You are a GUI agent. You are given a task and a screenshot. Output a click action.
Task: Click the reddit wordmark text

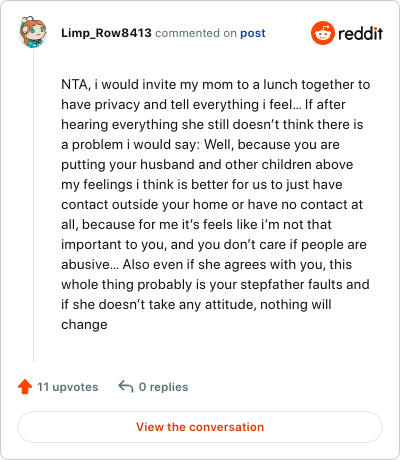[x=360, y=33]
